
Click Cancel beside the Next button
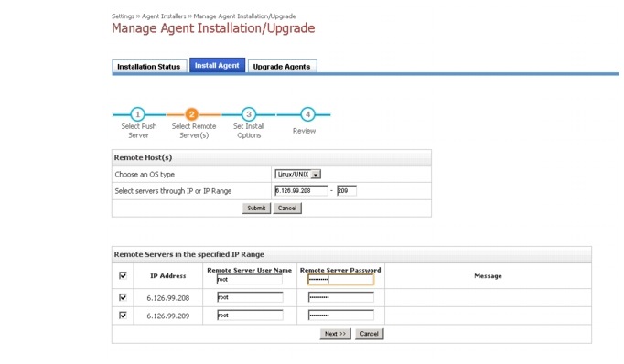pos(370,334)
